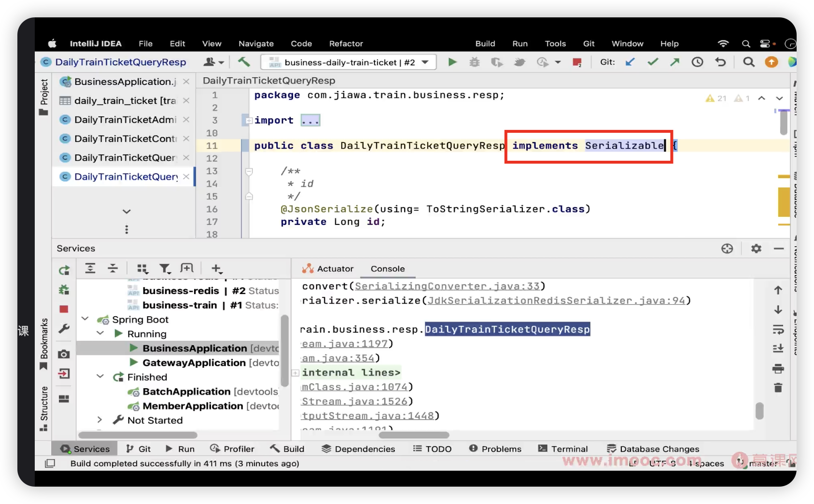Screen dimensions: 814x504
Task: Open the Problems tool window
Action: [x=495, y=449]
